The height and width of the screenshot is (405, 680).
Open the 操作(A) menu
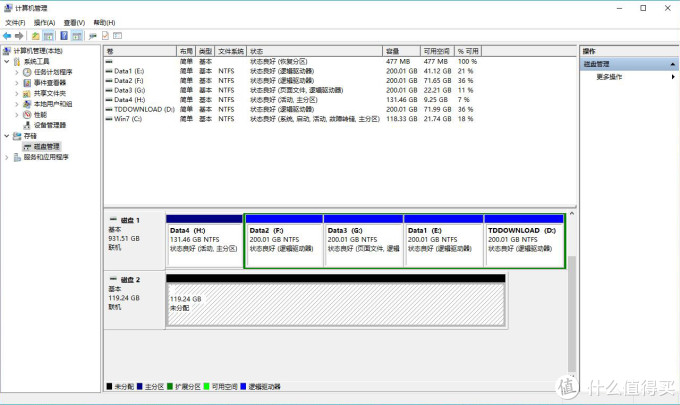pyautogui.click(x=44, y=23)
